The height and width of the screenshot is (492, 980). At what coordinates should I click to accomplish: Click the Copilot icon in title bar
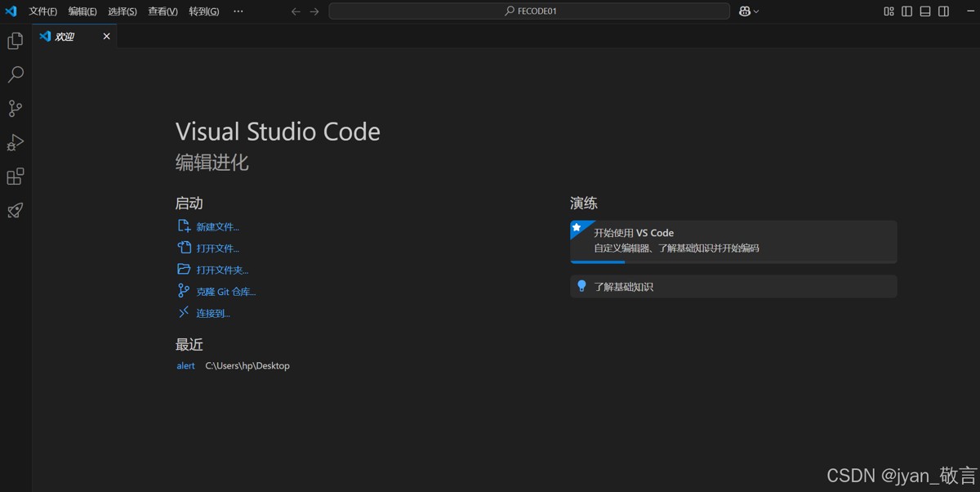pos(744,11)
